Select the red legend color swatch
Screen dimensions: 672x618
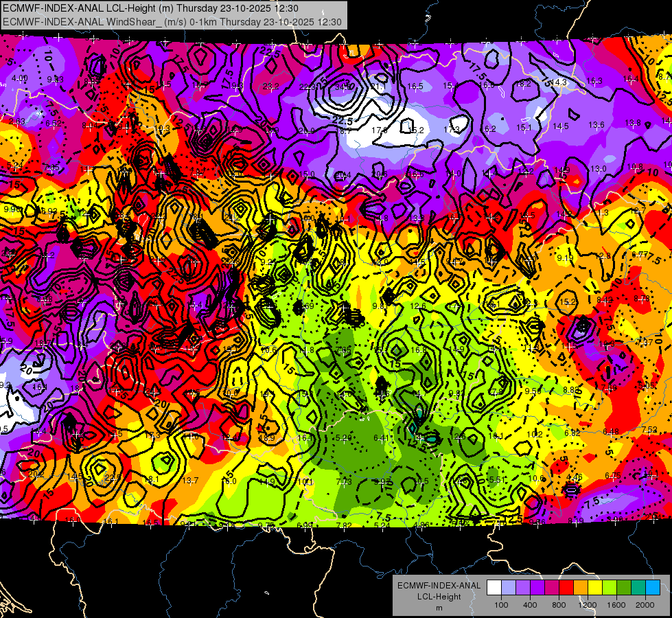[x=566, y=588]
